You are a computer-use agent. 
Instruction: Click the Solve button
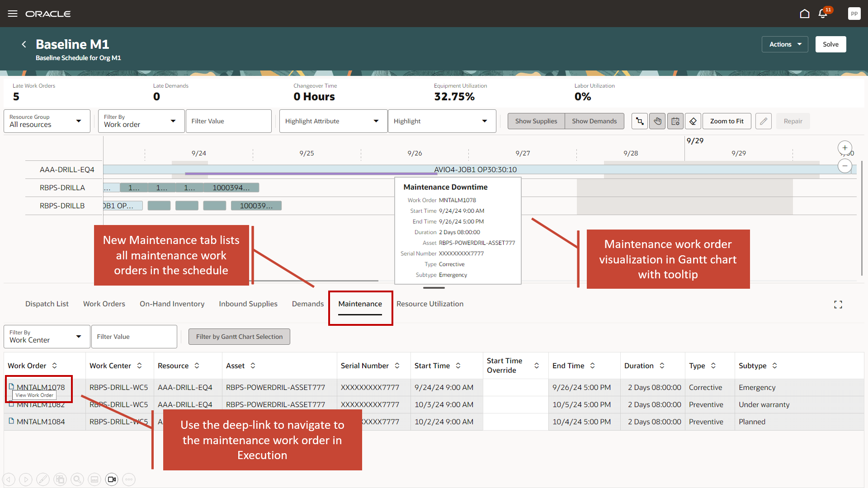point(830,44)
